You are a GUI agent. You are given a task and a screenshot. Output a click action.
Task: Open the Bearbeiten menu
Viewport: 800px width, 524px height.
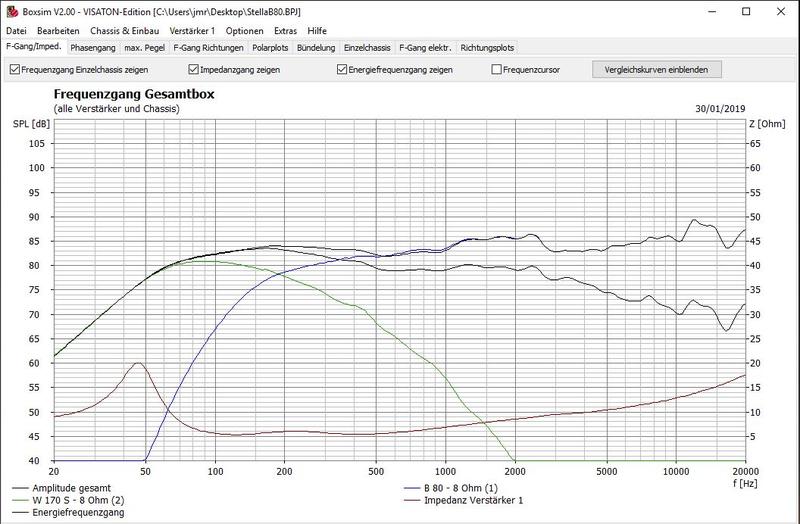(58, 31)
